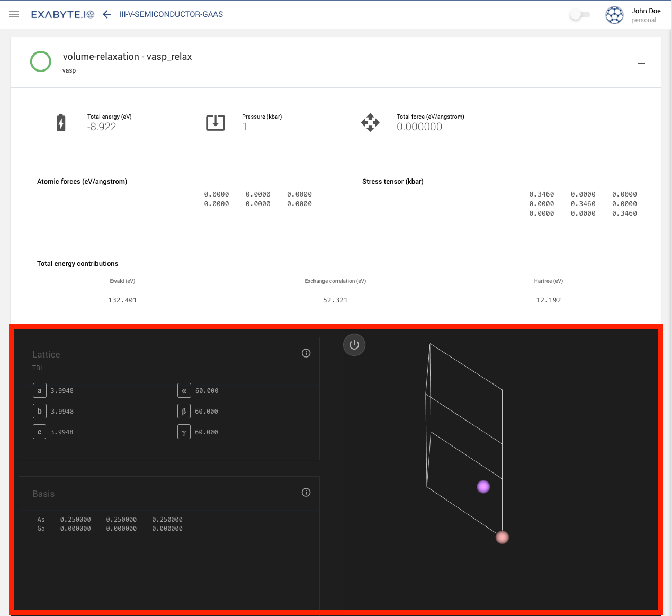This screenshot has height=616, width=672.
Task: Expand the TRI lattice type selector
Action: tap(37, 368)
